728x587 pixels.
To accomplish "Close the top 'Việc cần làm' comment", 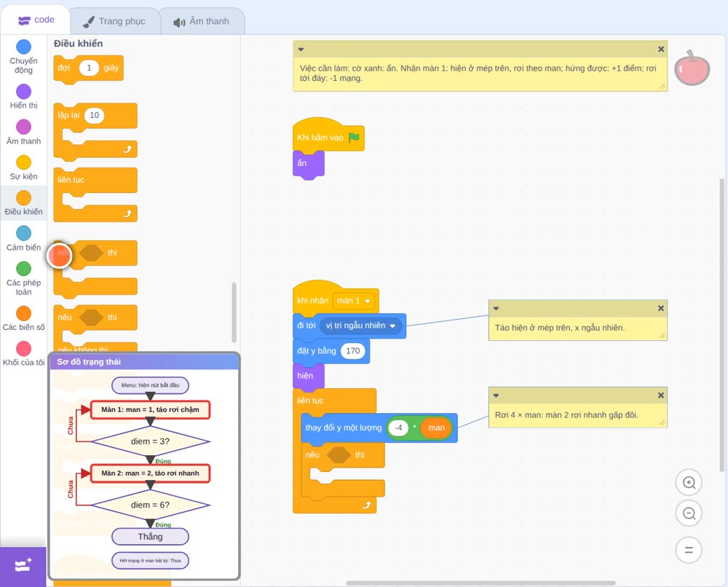I will coord(661,50).
